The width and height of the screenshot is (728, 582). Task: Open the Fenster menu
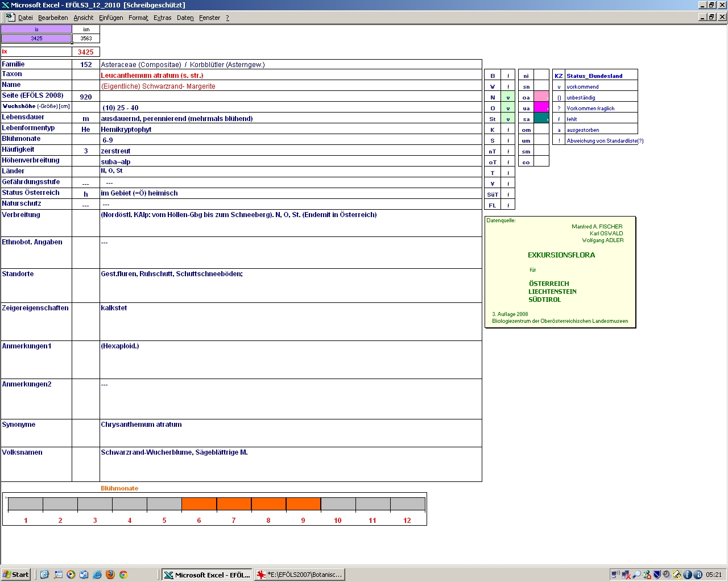point(209,18)
